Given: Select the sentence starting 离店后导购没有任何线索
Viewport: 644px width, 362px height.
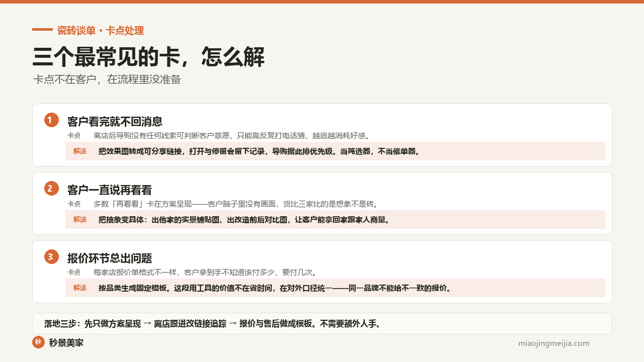Looking at the screenshot, I should [232, 136].
